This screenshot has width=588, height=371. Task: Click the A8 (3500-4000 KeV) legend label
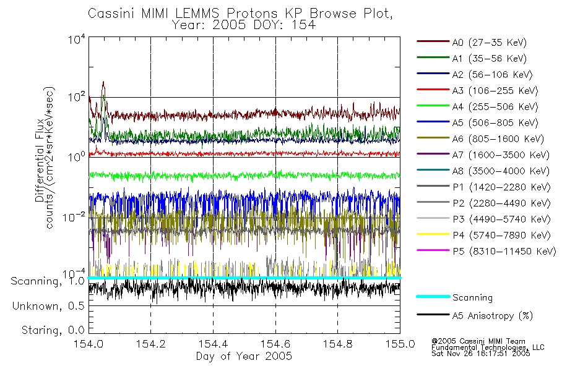tap(501, 172)
